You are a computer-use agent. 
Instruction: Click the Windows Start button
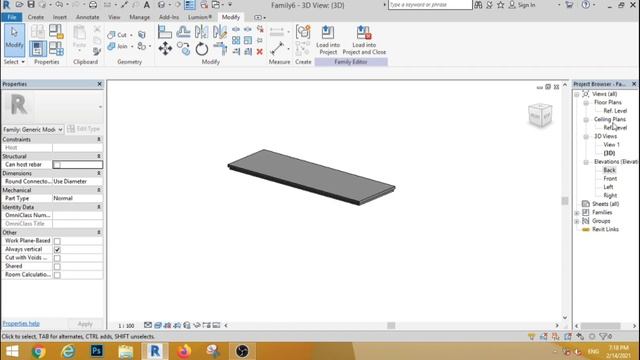pyautogui.click(x=12, y=351)
